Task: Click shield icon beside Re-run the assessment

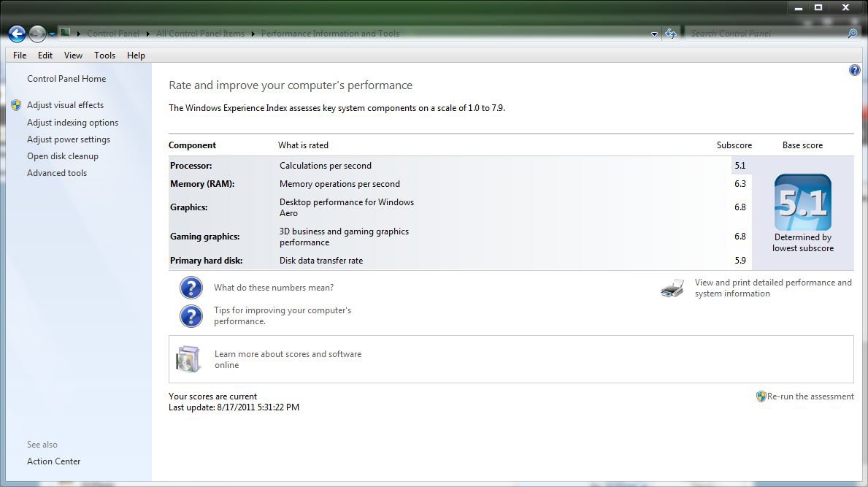Action: coord(761,396)
